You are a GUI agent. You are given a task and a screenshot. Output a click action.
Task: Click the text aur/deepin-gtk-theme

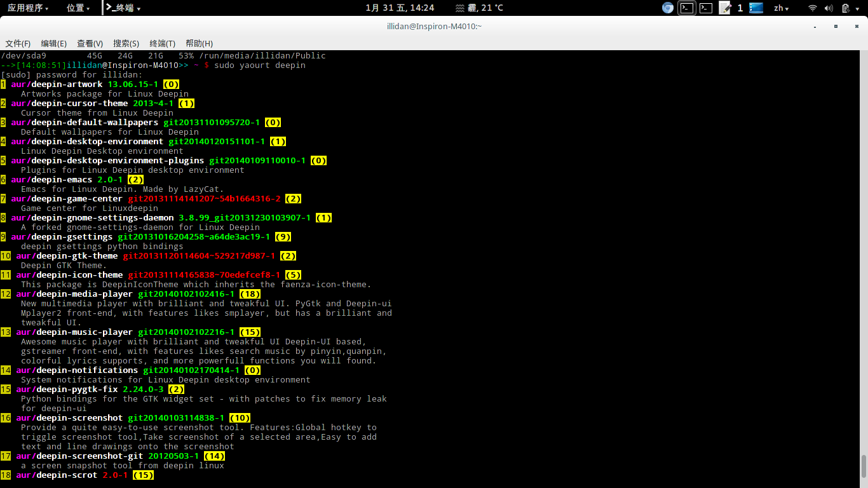pyautogui.click(x=67, y=255)
